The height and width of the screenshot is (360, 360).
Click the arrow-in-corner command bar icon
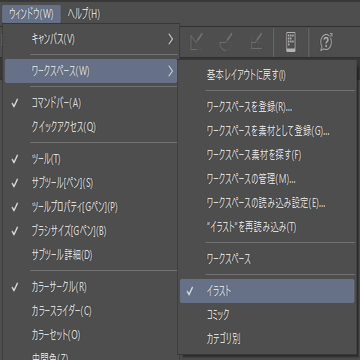(x=196, y=42)
